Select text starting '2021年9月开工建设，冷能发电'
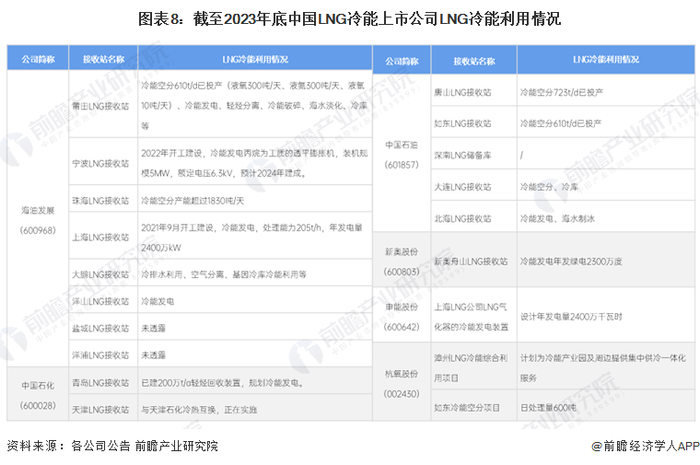Screen dimensions: 700x465 click(x=252, y=237)
